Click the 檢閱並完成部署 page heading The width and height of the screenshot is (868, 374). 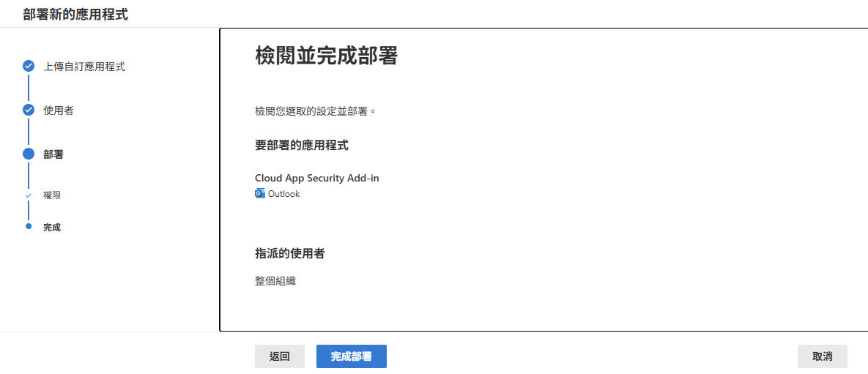coord(326,56)
